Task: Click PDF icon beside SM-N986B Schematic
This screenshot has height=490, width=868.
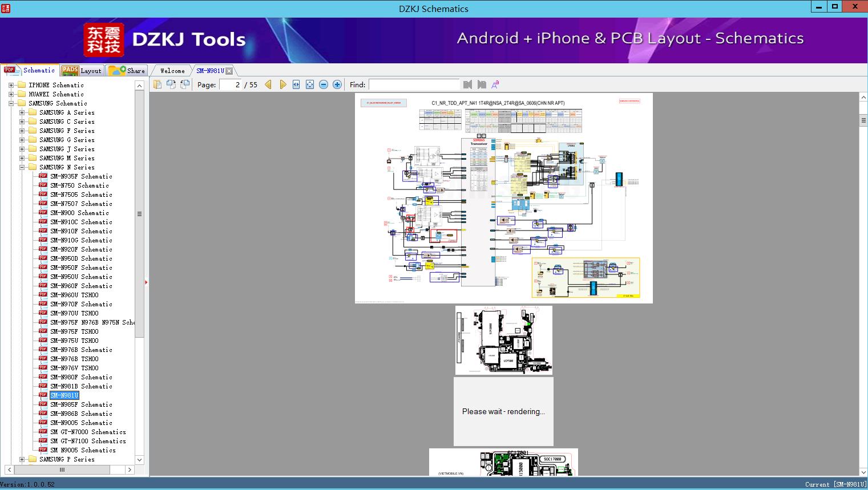Action: tap(43, 414)
